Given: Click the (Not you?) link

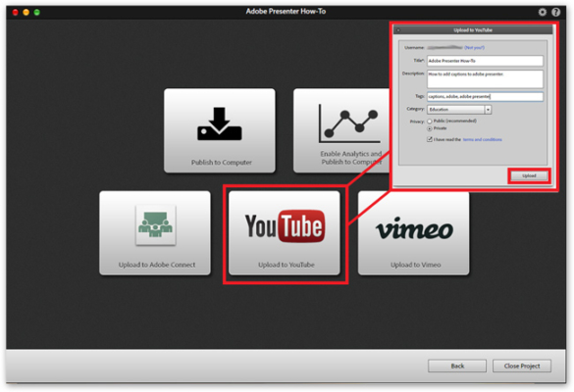Looking at the screenshot, I should click(475, 48).
